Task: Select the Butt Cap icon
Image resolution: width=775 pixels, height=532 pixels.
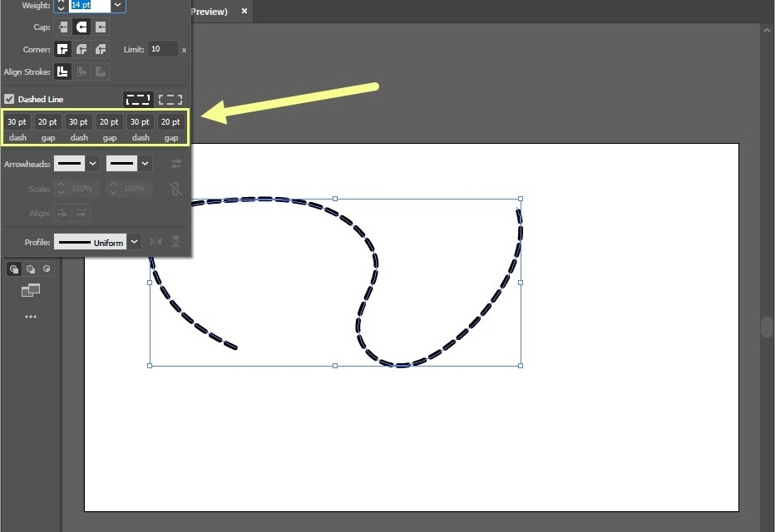Action: pyautogui.click(x=63, y=27)
